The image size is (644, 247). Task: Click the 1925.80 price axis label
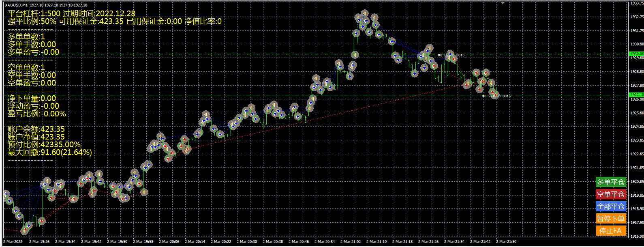point(637,113)
